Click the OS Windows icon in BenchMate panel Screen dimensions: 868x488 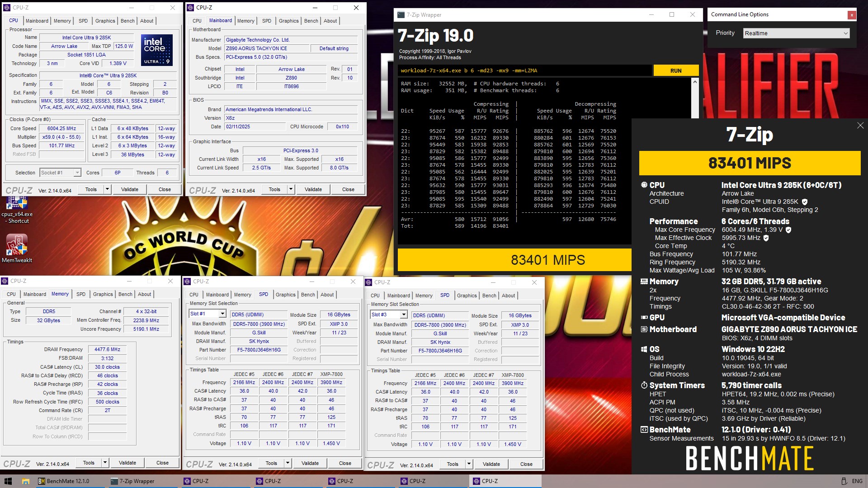click(644, 349)
